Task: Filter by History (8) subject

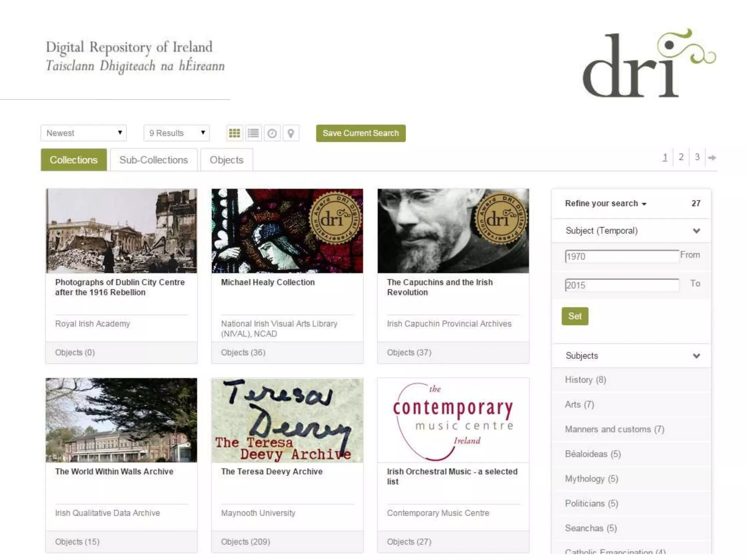Action: 585,380
